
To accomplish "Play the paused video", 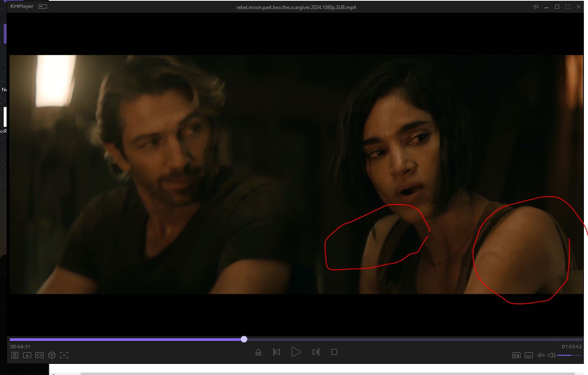I will point(296,352).
